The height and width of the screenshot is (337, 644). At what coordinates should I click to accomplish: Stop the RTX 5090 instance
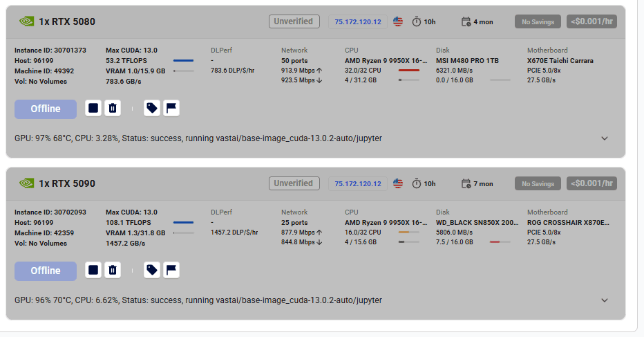tap(93, 270)
